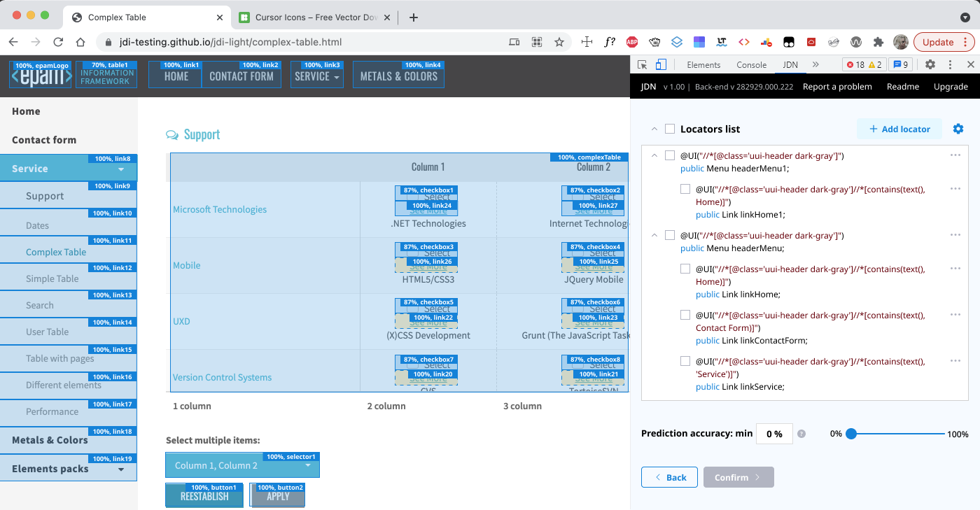This screenshot has width=980, height=510.
Task: Check the Locators list select-all checkbox
Action: (x=670, y=129)
